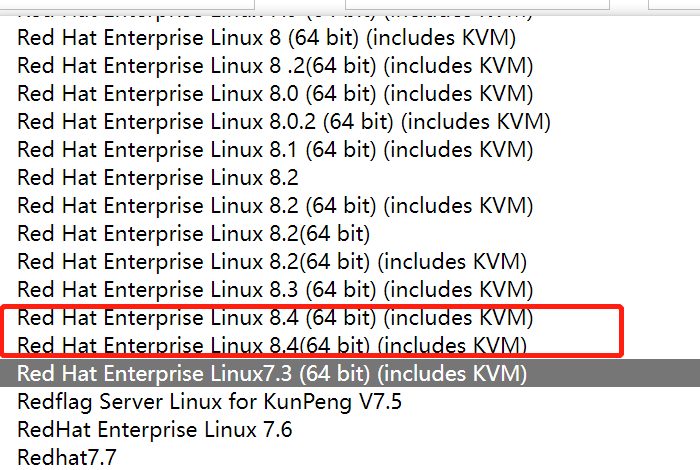Select Red Hat Enterprise Linux 8.3 option
The width and height of the screenshot is (700, 470).
click(x=275, y=290)
